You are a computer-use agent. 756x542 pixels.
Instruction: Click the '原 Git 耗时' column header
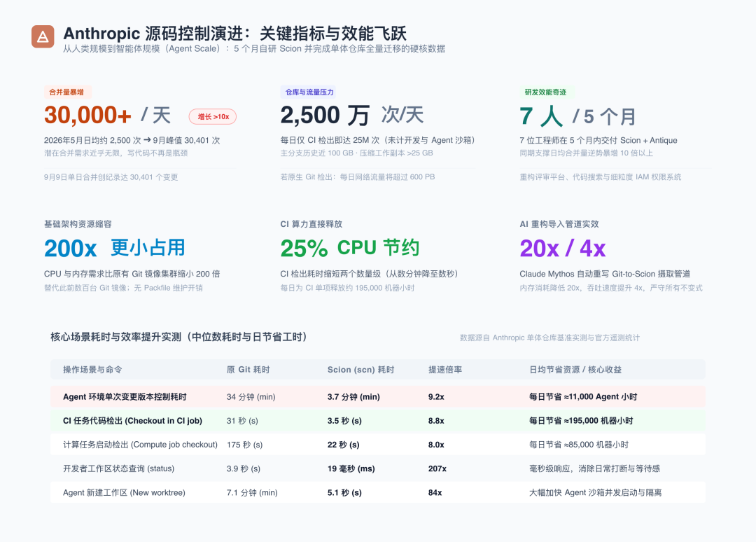(x=248, y=369)
